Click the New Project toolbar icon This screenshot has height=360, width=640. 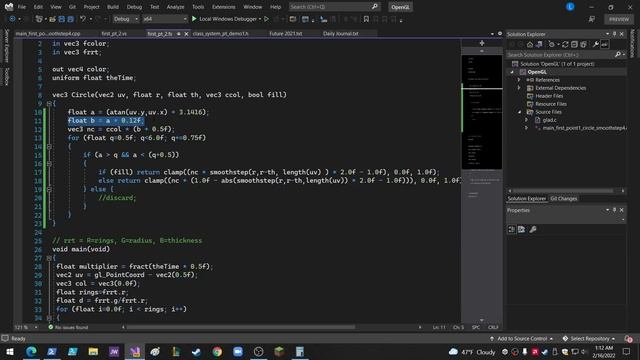click(39, 19)
